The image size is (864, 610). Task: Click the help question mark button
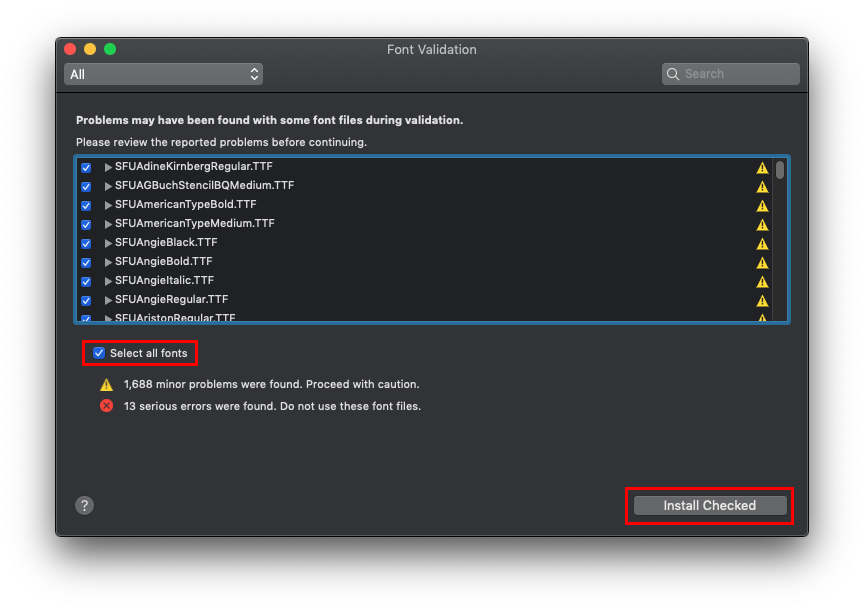[x=85, y=505]
